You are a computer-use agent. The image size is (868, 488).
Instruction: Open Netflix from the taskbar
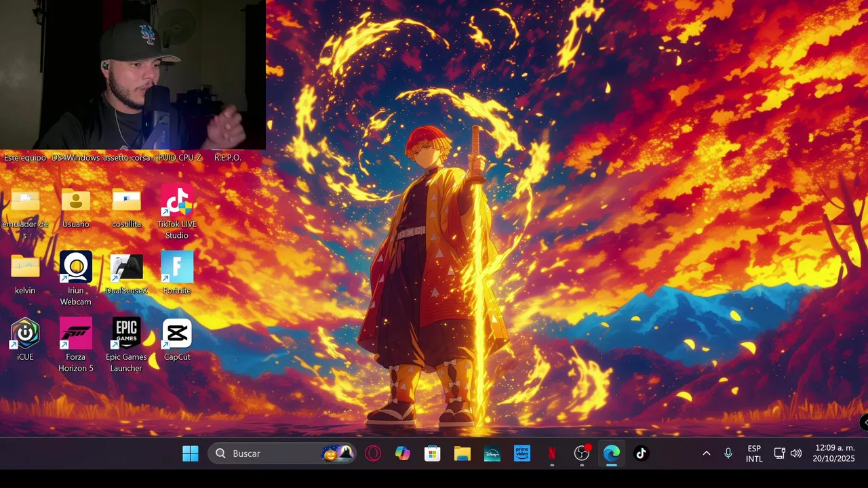[552, 453]
